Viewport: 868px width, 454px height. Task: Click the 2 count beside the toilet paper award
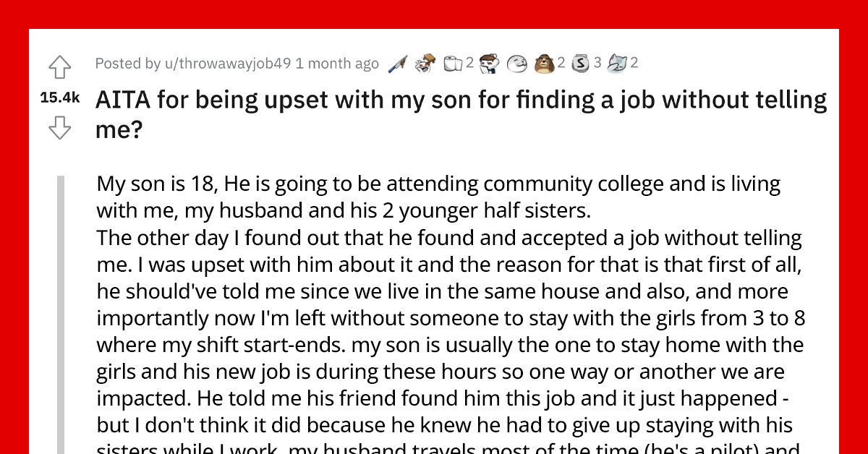[x=470, y=63]
